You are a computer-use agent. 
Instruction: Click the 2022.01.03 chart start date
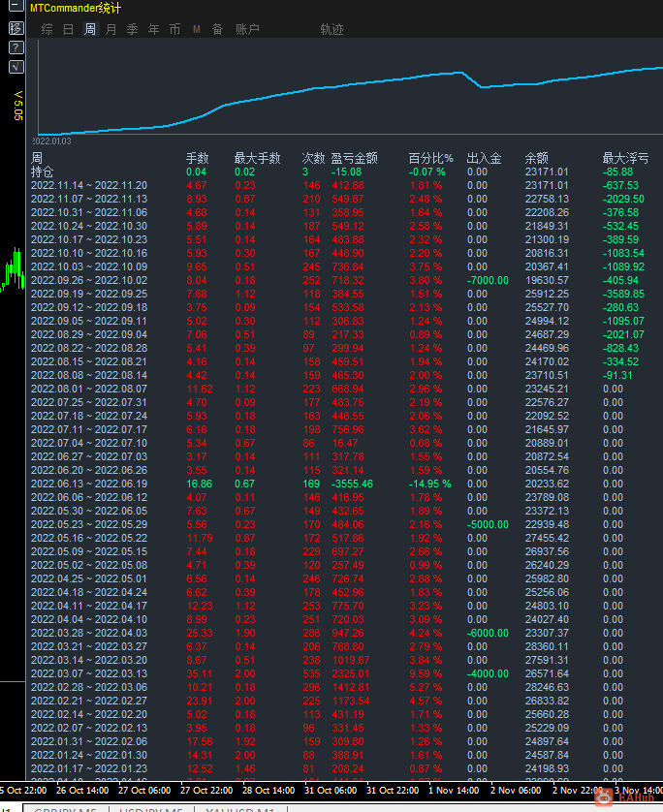51,141
